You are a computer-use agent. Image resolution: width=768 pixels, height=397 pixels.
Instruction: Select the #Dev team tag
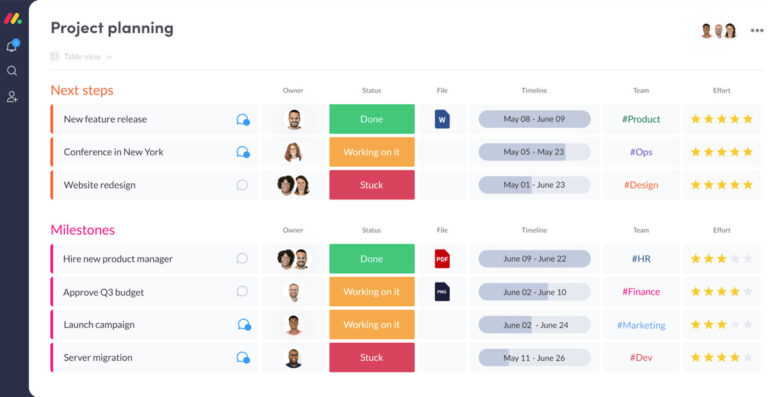[x=641, y=357]
